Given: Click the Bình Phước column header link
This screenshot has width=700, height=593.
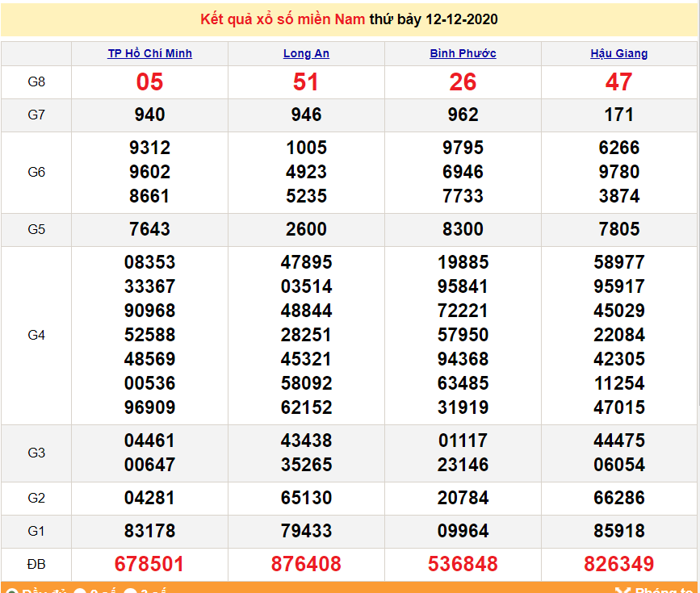Looking at the screenshot, I should pos(463,54).
